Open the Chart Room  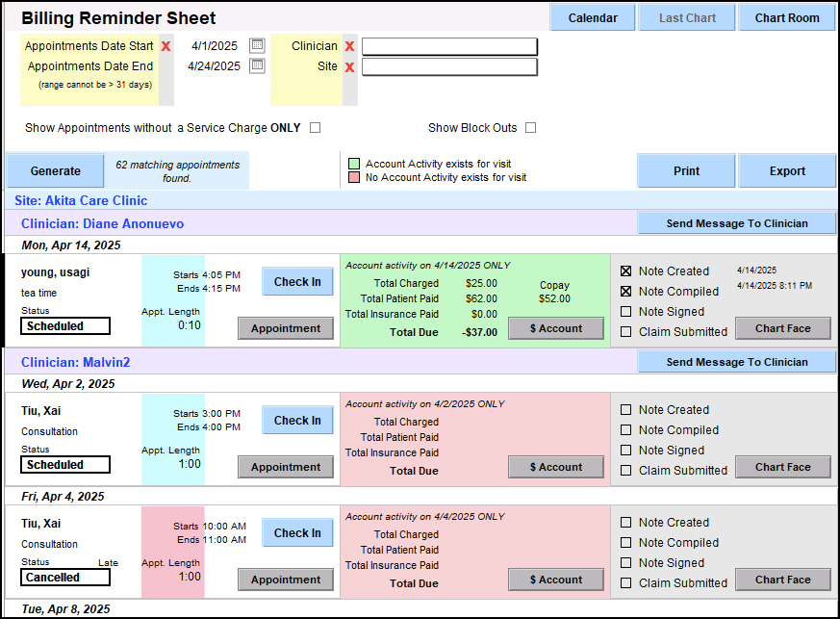(x=786, y=18)
